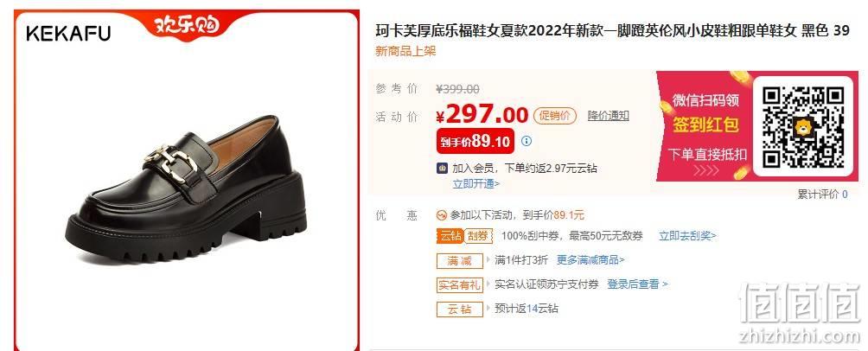868x351 pixels.
Task: Click the member crown icon before 加入会员
Action: coord(443,169)
